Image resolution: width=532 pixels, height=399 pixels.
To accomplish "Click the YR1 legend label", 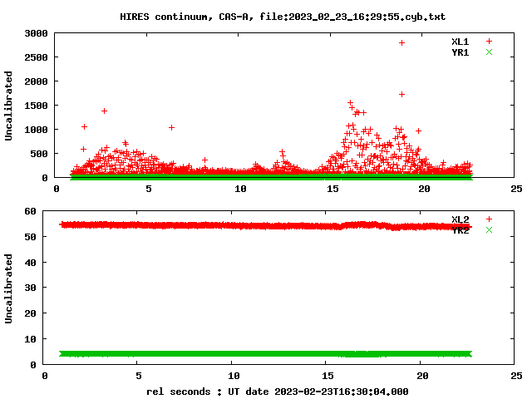I will pos(460,52).
